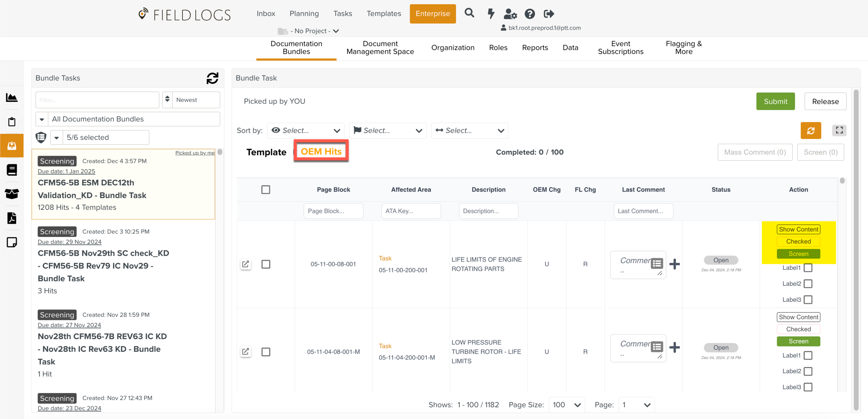Screen dimensions: 868x419
Task: Tick Label2 for the first row
Action: (x=808, y=284)
